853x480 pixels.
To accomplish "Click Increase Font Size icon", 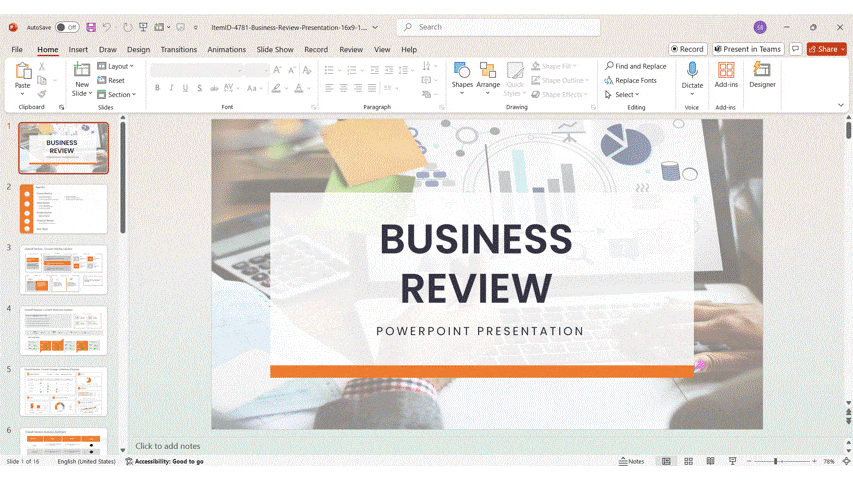I will pyautogui.click(x=277, y=70).
